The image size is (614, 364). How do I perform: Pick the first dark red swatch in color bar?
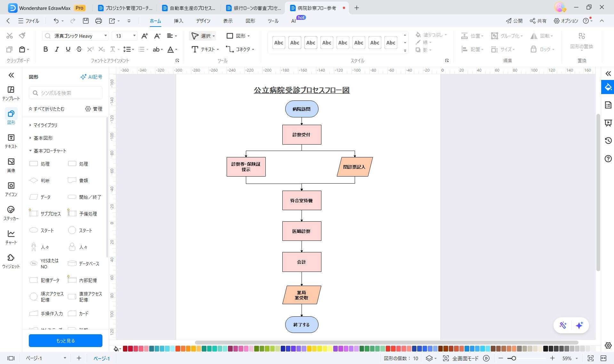[x=125, y=349]
